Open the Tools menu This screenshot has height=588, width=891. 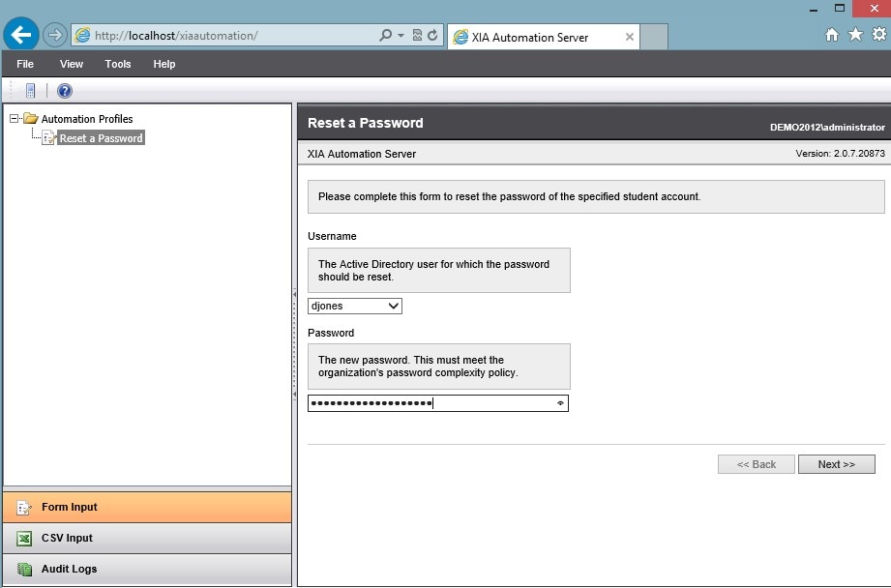click(118, 64)
